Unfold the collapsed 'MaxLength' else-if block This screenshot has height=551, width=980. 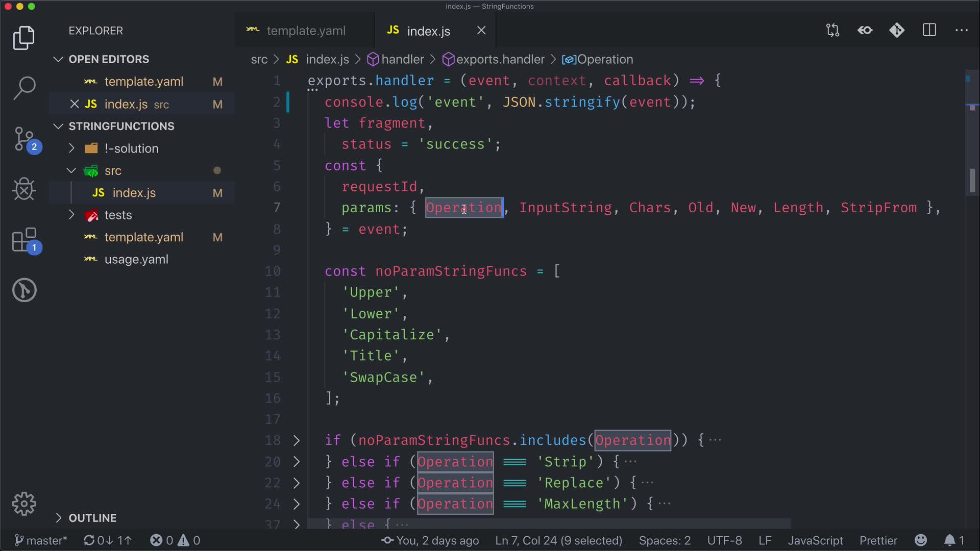(x=297, y=504)
